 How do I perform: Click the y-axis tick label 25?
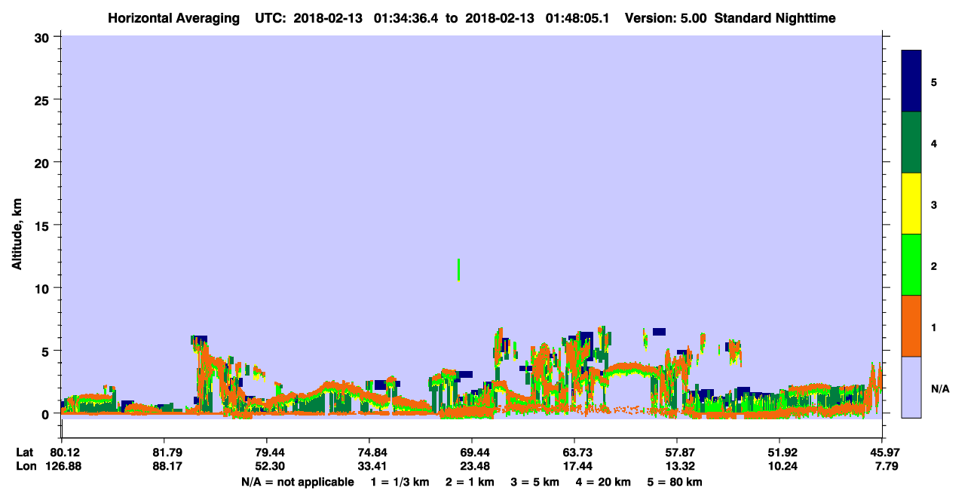(x=43, y=100)
